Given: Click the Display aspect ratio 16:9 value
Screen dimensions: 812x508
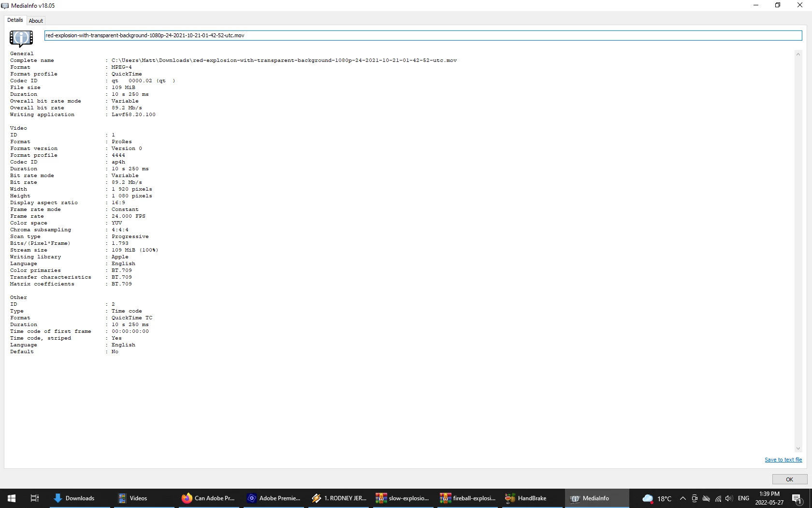Looking at the screenshot, I should tap(118, 203).
